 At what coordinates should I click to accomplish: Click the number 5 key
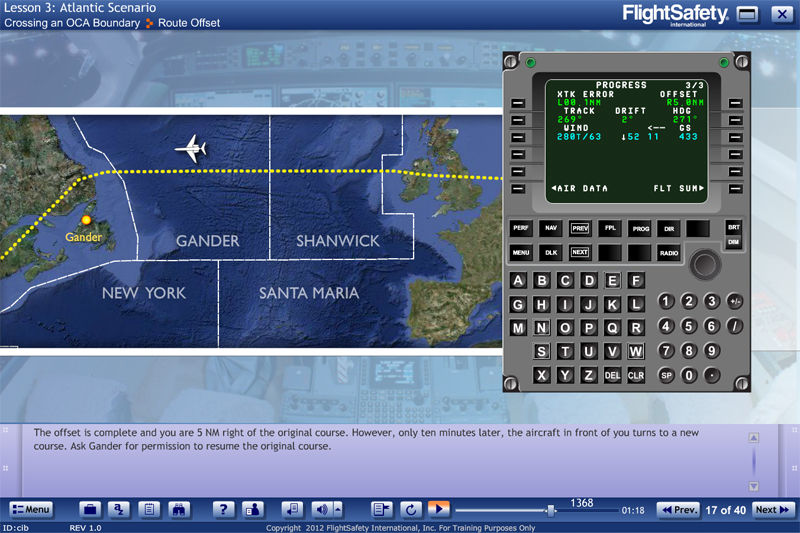(689, 325)
